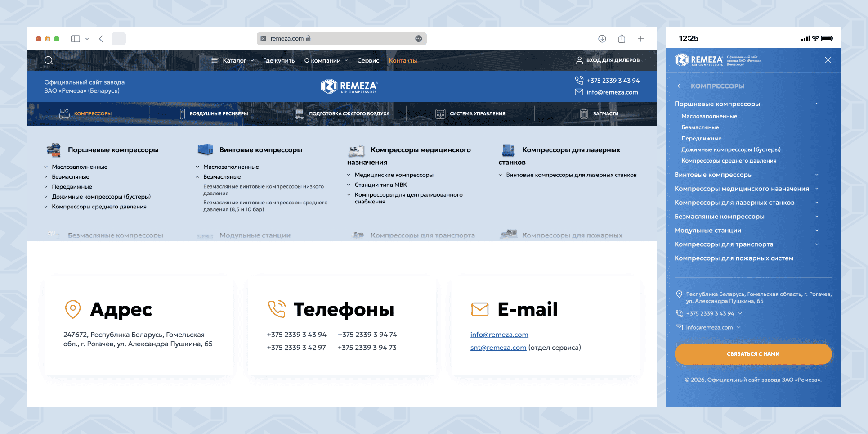868x434 pixels.
Task: Click the icon for Подготовка сжатого воздуха
Action: point(300,113)
